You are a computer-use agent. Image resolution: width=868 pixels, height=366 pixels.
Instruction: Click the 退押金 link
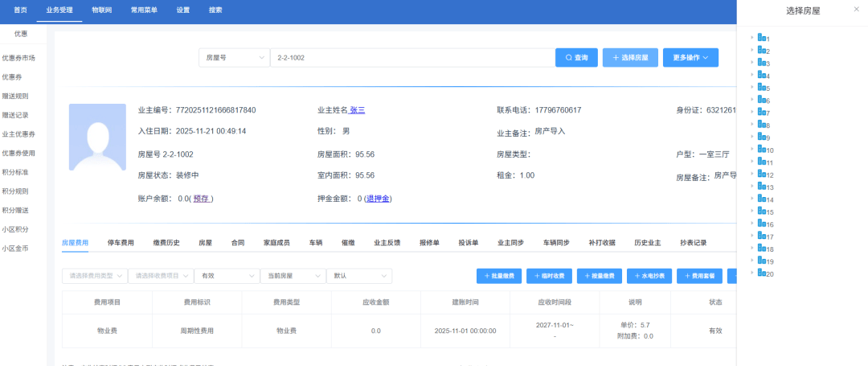(378, 199)
